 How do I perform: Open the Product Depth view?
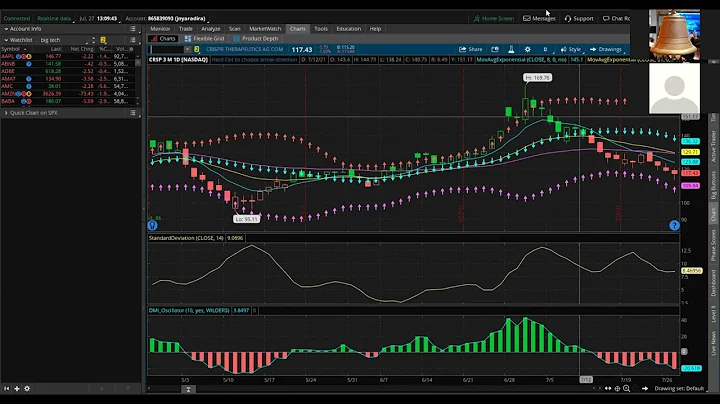tap(255, 39)
